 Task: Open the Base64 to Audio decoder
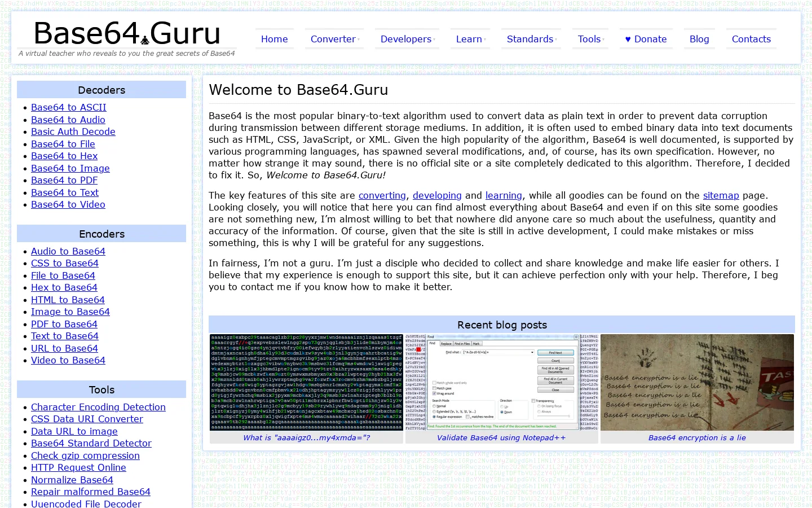pos(68,120)
